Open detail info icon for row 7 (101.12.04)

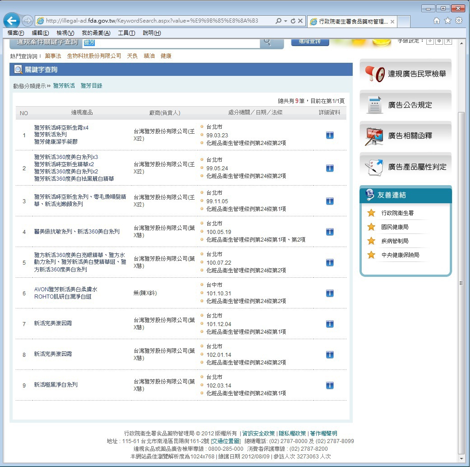[330, 324]
